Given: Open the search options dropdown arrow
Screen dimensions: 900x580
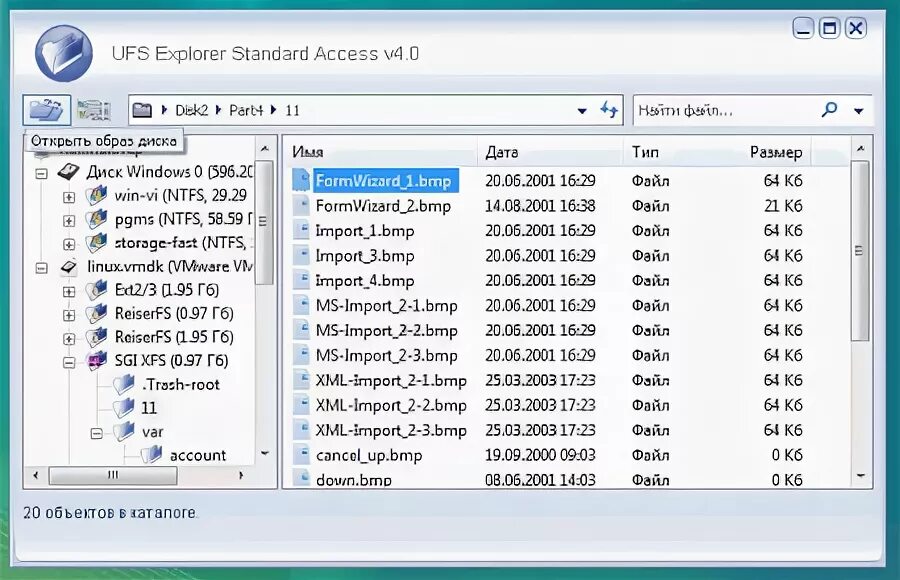Looking at the screenshot, I should (x=859, y=110).
